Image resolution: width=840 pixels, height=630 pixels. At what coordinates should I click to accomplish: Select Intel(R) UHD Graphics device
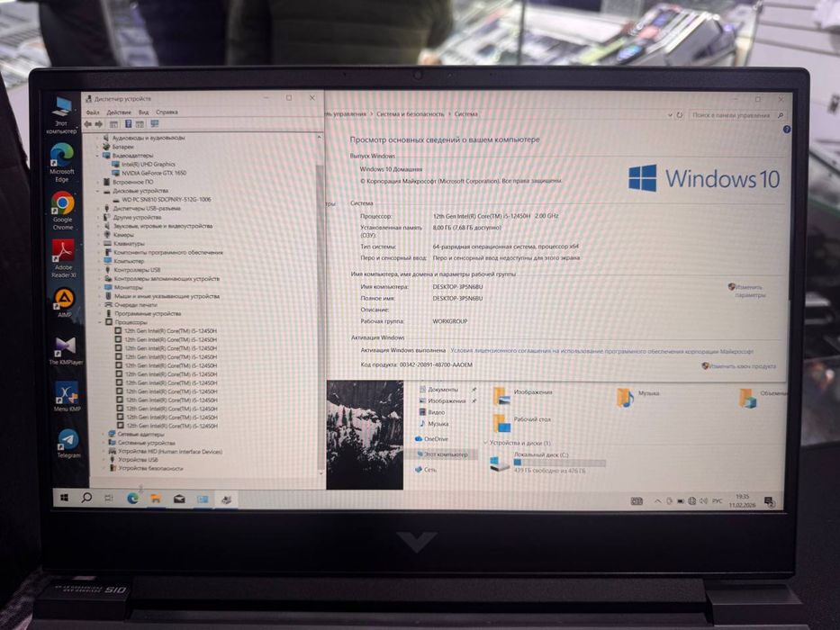(143, 165)
